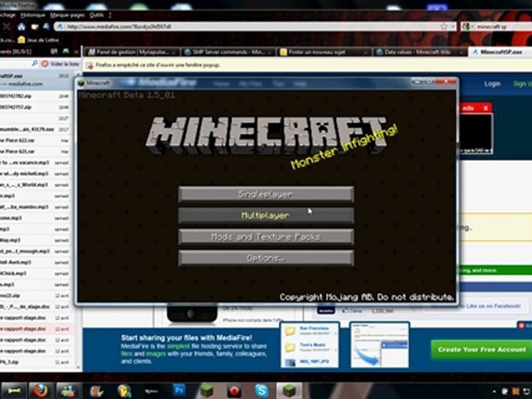Click the taskbar icon after Messenger
This screenshot has height=399, width=532.
click(x=96, y=391)
